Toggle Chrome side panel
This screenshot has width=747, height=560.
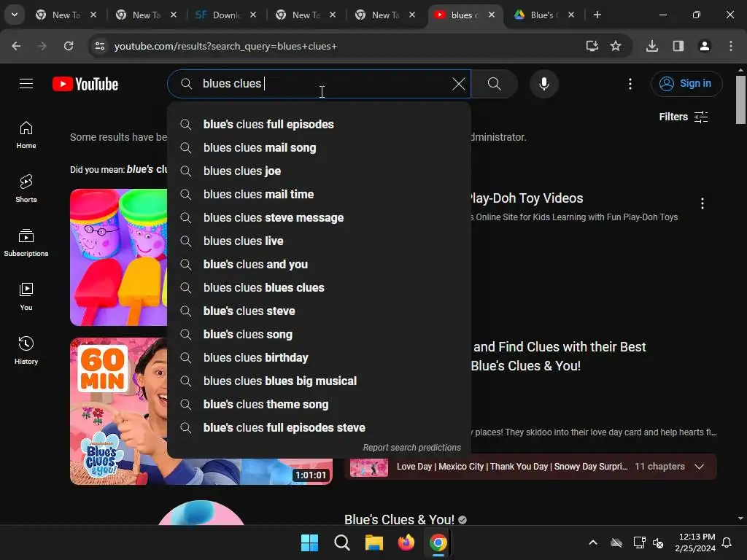(x=678, y=46)
